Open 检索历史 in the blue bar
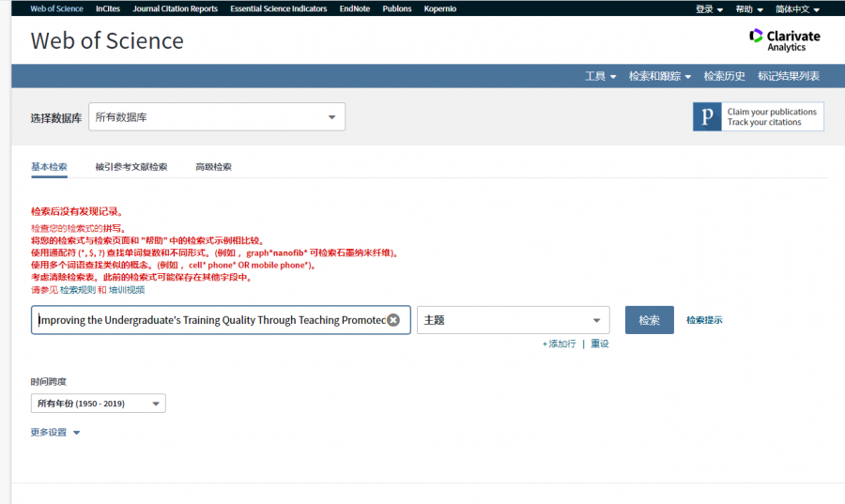The image size is (845, 504). [x=724, y=76]
